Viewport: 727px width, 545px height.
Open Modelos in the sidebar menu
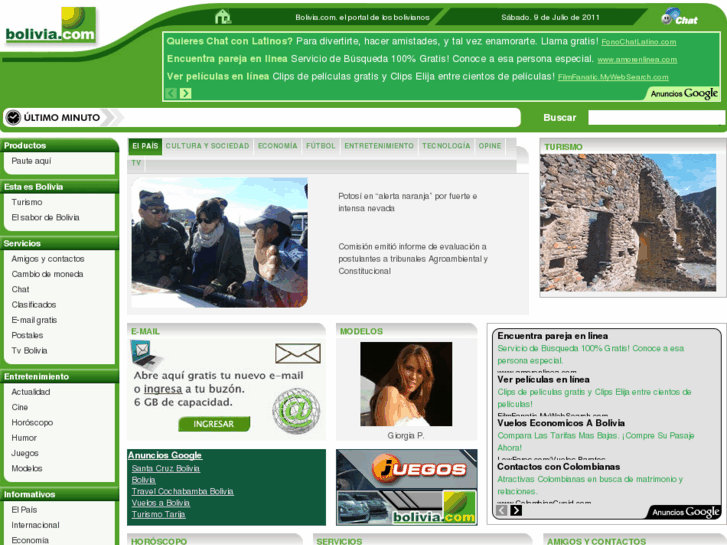pyautogui.click(x=27, y=468)
